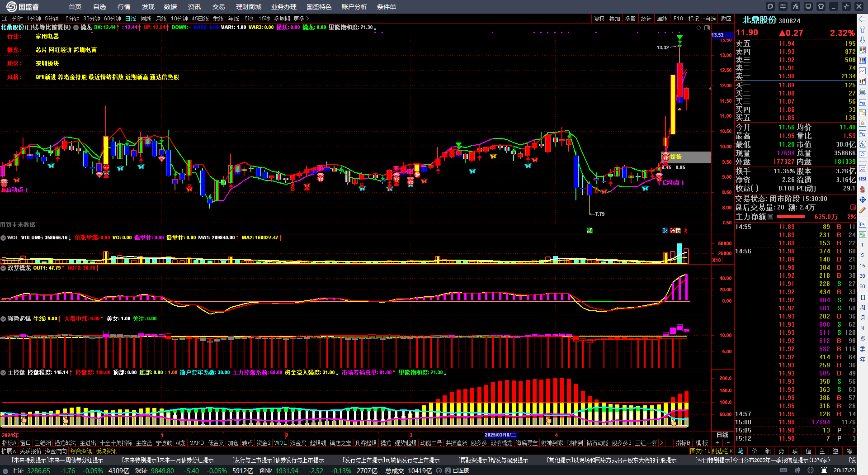Select the pencil drawing tool in right sidebar
Viewport: 868px width, 475px height.
click(863, 210)
